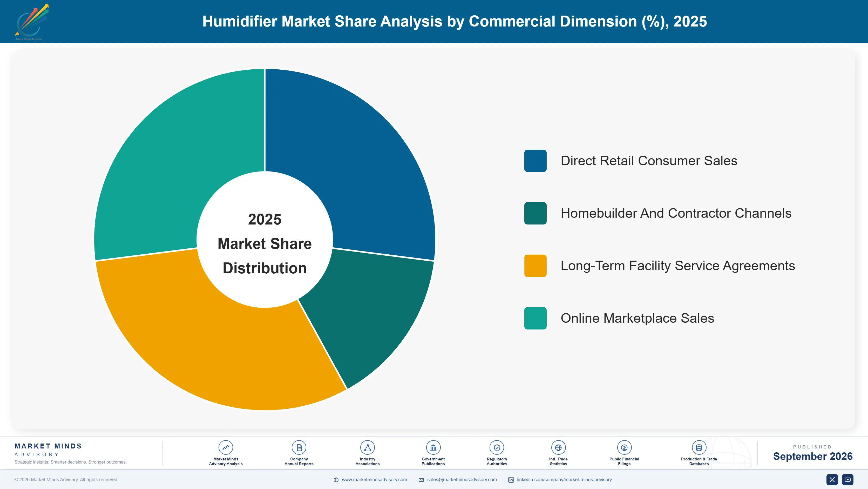The height and width of the screenshot is (489, 868).
Task: Click the orange Long-Term Facility Service swatch
Action: pyautogui.click(x=535, y=266)
